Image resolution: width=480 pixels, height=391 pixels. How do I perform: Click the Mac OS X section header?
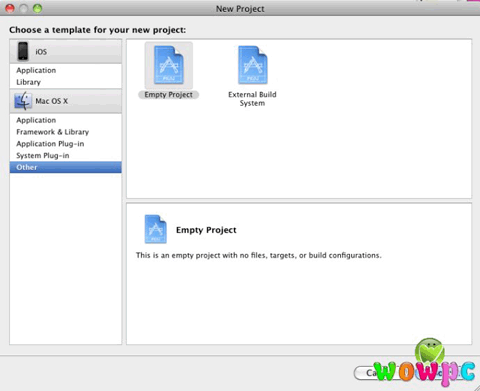(66, 101)
